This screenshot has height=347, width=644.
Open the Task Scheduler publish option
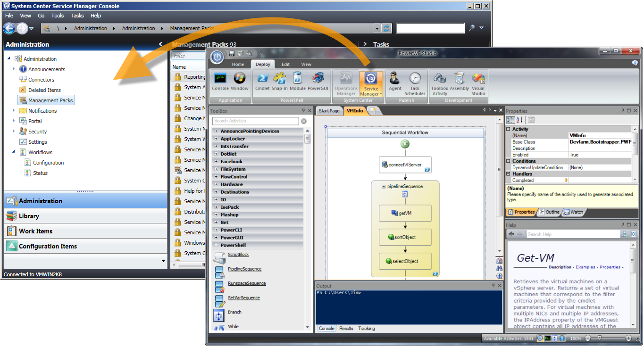(x=415, y=84)
